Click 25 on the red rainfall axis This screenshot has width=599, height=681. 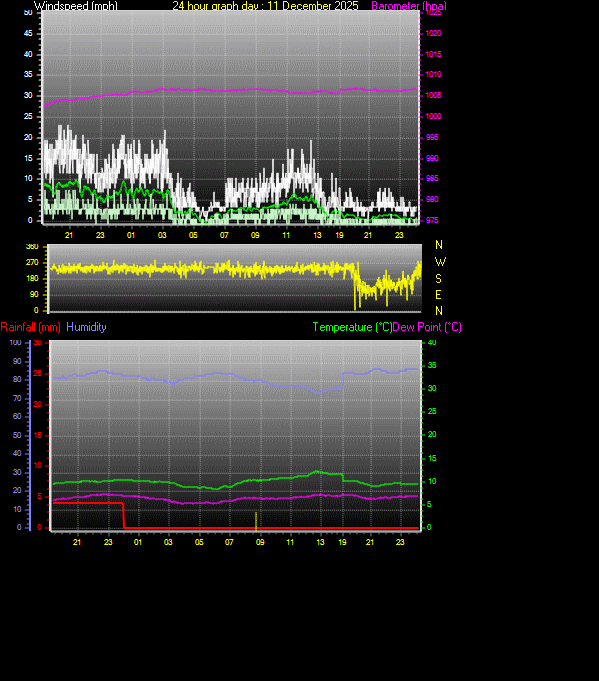tap(38, 374)
